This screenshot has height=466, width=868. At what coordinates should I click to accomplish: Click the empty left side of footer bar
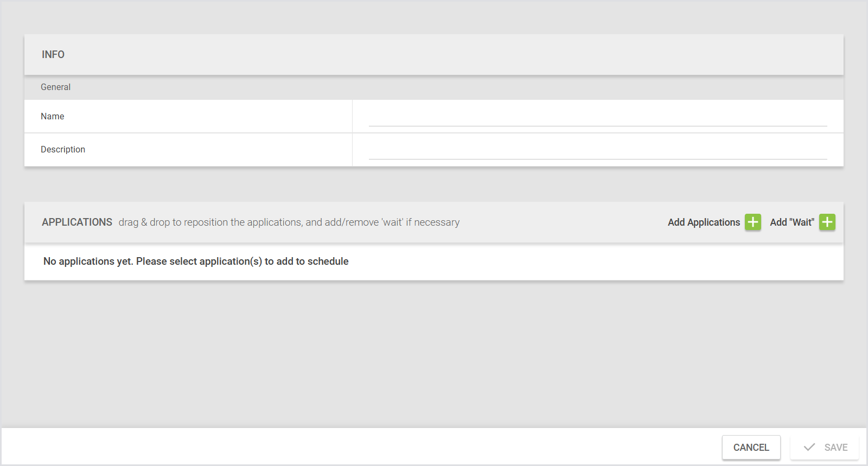coord(271,447)
